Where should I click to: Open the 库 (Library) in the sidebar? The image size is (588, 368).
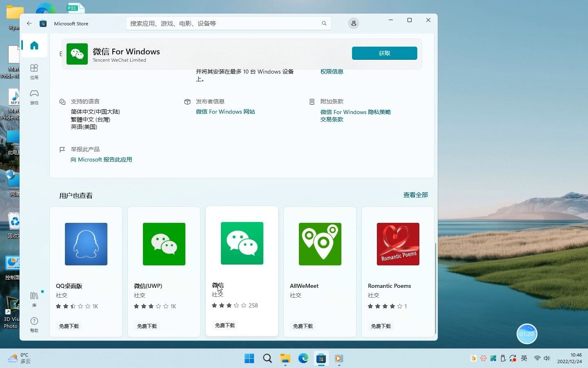point(34,299)
